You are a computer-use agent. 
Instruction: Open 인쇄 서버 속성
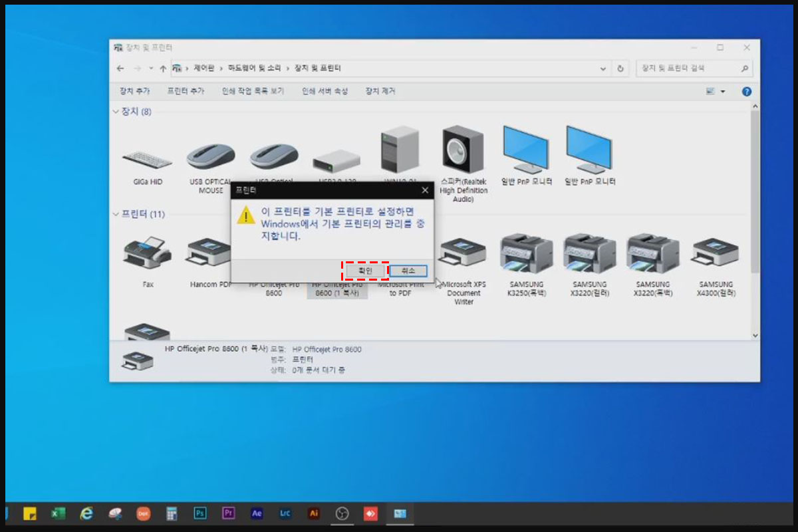tap(325, 91)
